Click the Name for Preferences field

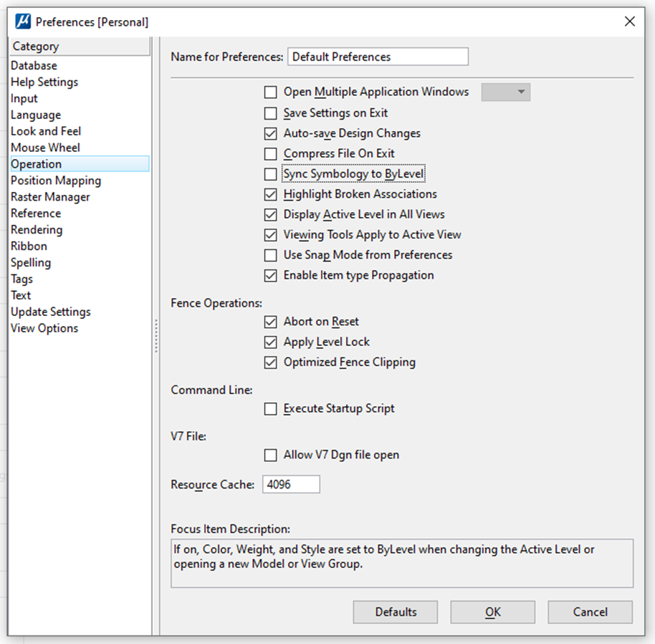click(378, 57)
